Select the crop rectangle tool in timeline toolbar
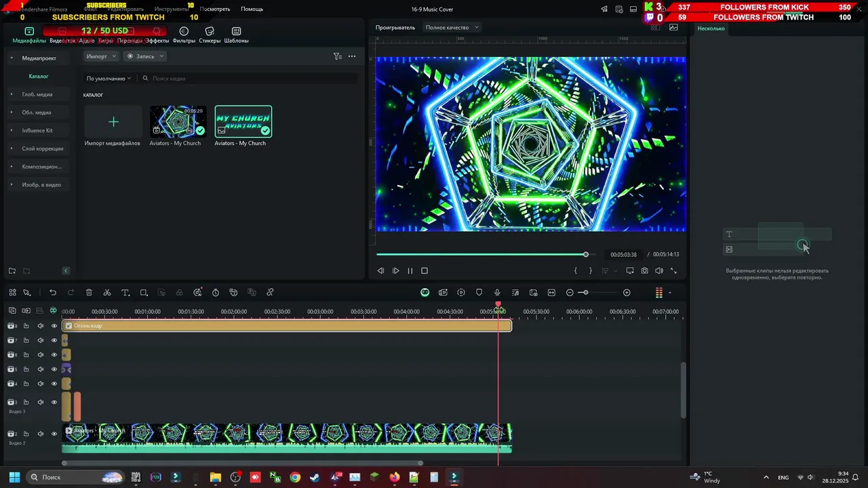 click(x=144, y=293)
